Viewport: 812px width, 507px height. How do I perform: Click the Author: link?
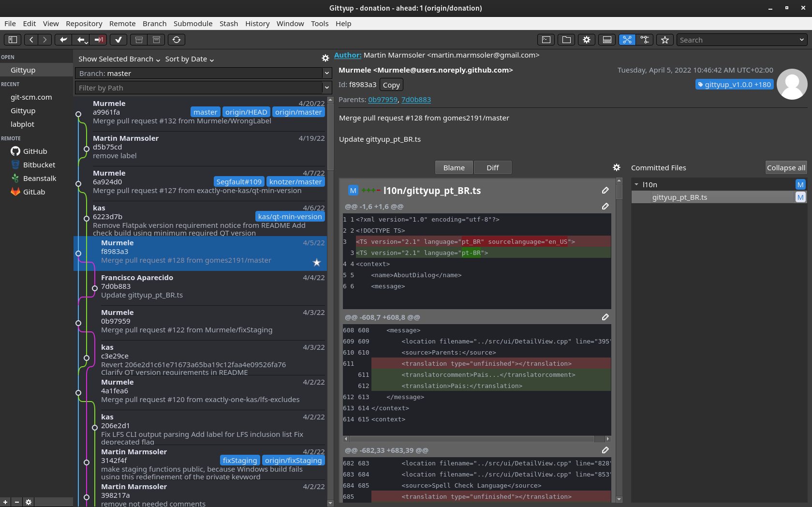[x=348, y=55]
